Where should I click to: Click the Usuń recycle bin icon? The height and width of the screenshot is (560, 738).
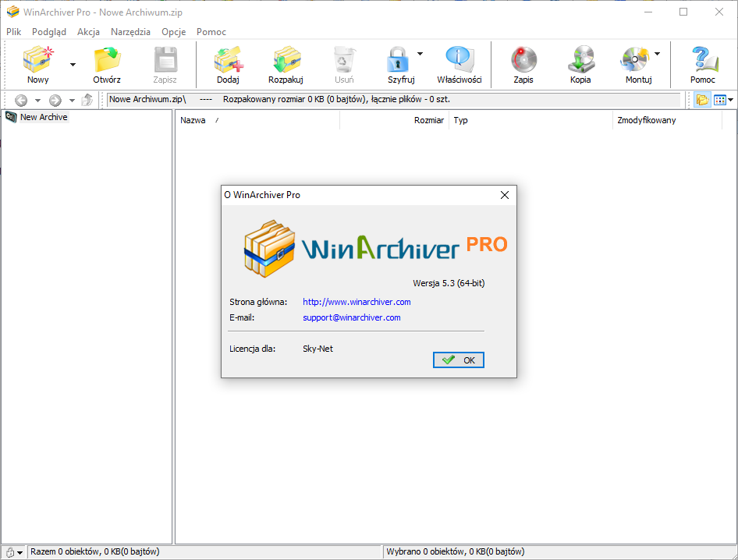point(344,59)
